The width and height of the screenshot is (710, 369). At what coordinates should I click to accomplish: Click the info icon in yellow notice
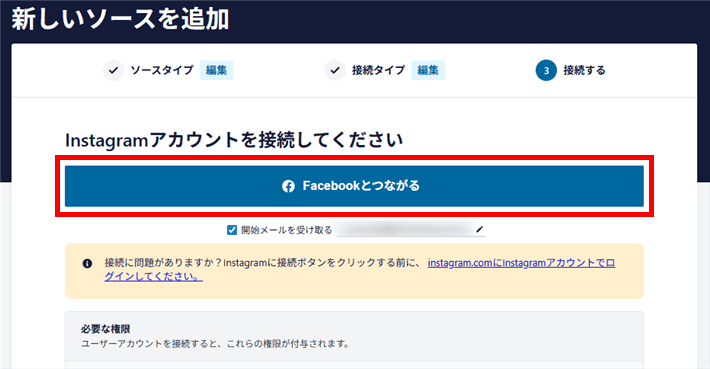click(x=87, y=264)
